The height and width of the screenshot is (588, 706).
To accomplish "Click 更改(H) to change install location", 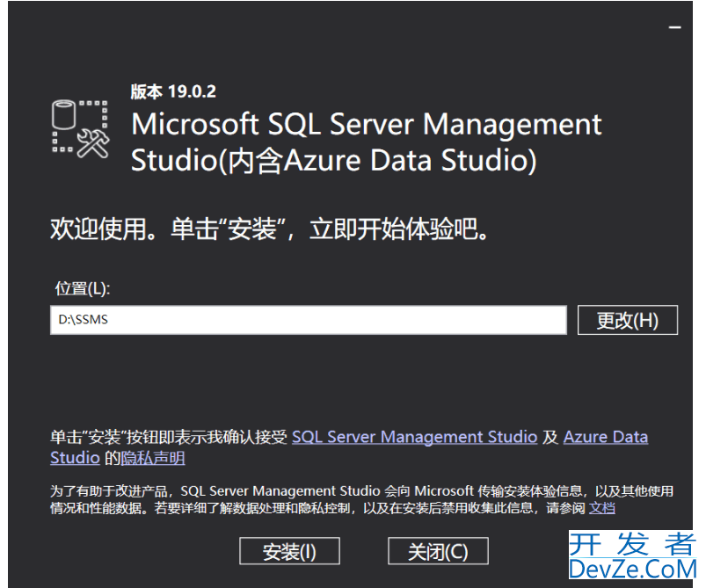I will pos(628,320).
